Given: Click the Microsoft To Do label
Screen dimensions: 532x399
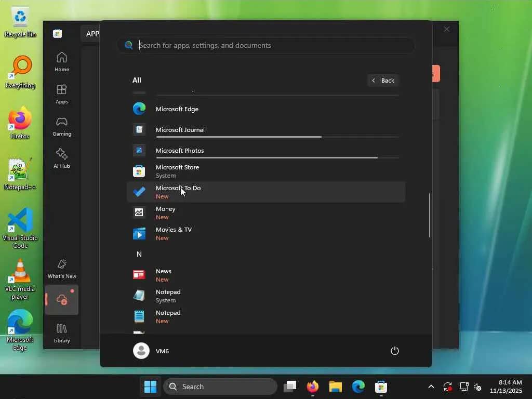Looking at the screenshot, I should pos(178,188).
